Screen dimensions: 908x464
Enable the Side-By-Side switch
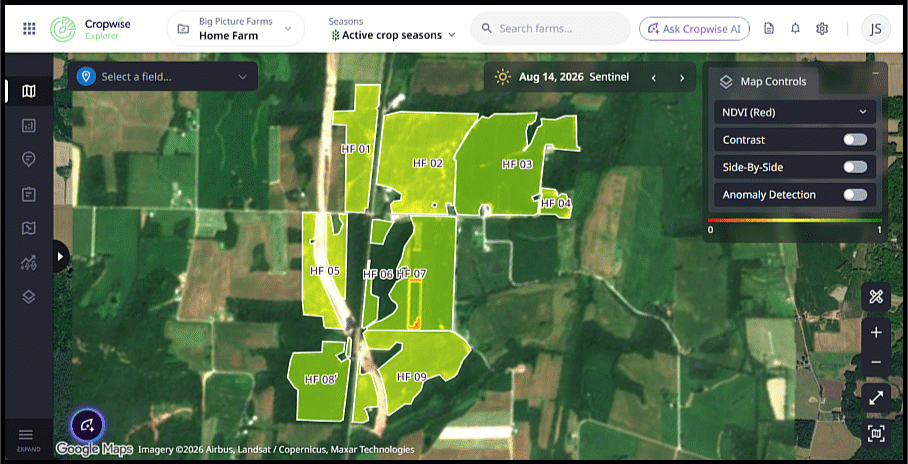pos(855,167)
